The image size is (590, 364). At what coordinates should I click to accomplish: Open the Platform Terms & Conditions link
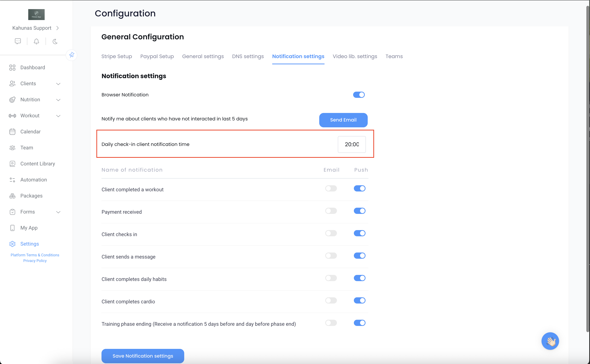35,255
